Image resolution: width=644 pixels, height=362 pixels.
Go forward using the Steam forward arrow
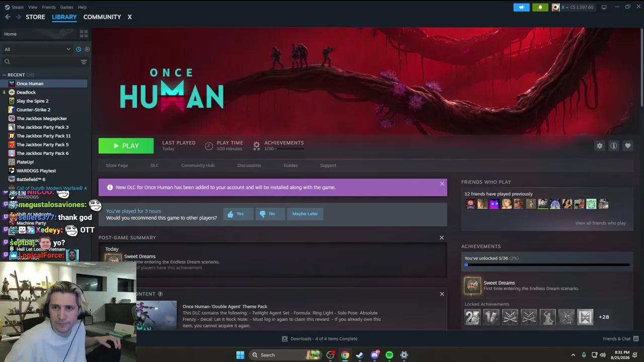(x=18, y=17)
